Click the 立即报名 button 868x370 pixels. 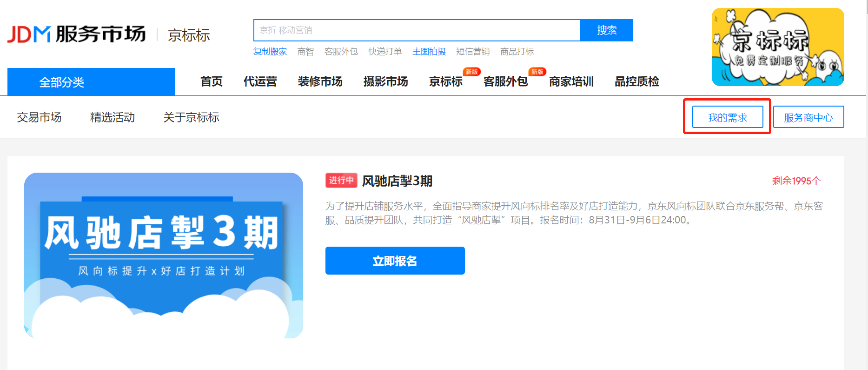[x=395, y=261]
